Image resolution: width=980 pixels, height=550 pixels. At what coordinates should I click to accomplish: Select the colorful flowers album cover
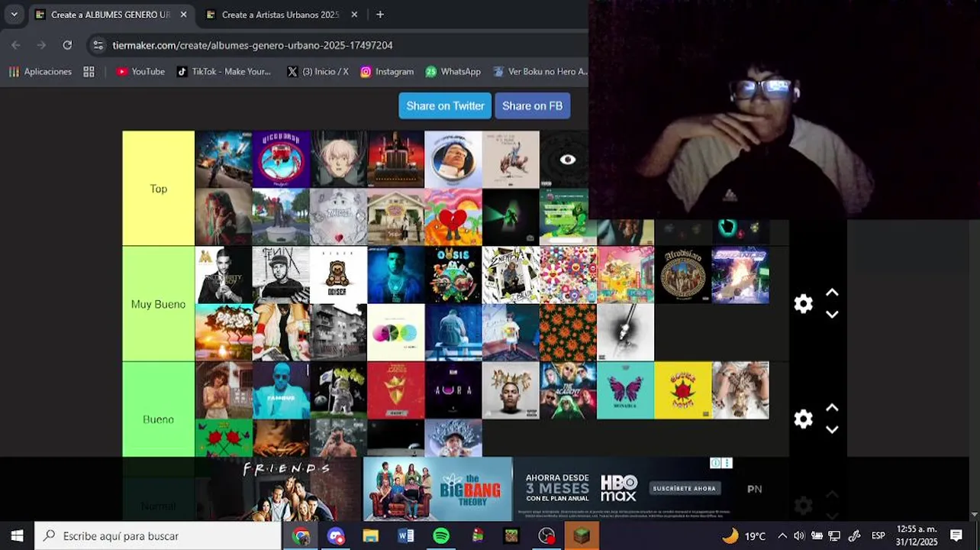coord(568,275)
